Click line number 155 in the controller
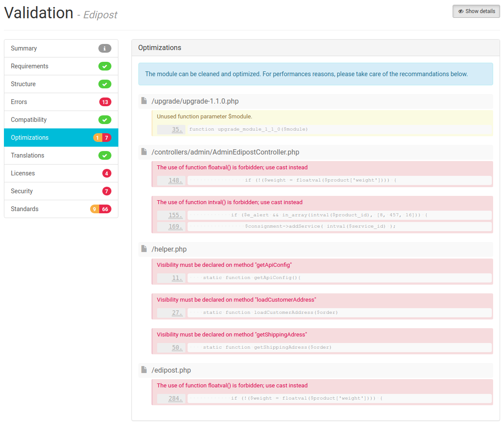Viewport: 504px width, 427px height. (x=175, y=215)
